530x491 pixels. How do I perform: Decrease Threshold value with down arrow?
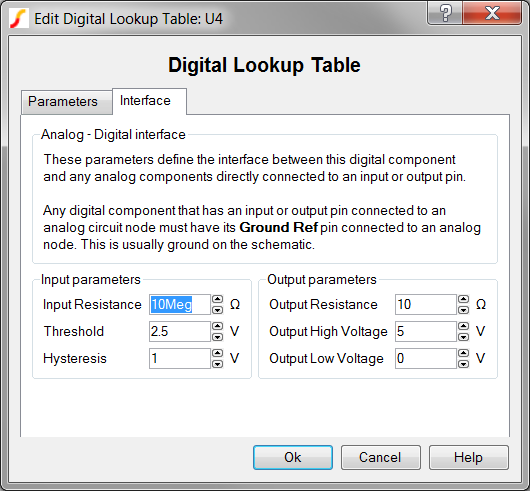coord(217,337)
